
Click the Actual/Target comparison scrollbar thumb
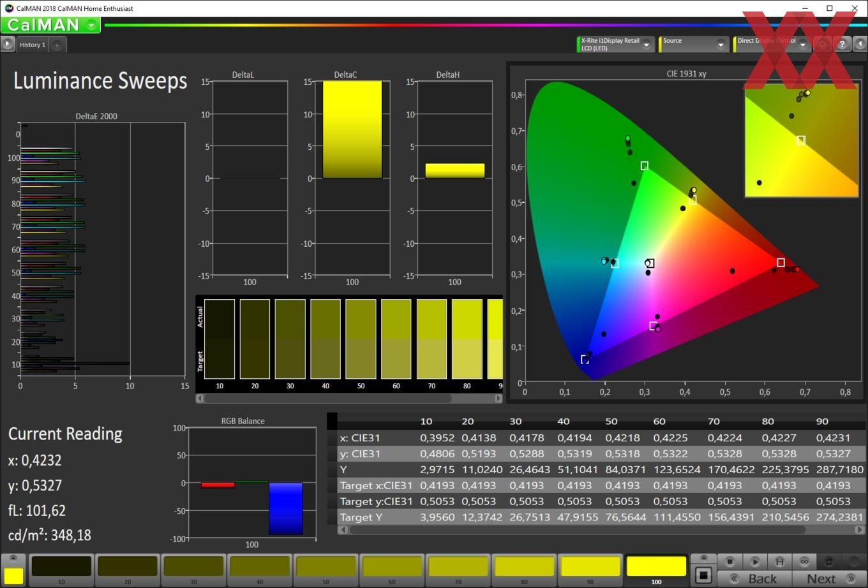pyautogui.click(x=328, y=399)
